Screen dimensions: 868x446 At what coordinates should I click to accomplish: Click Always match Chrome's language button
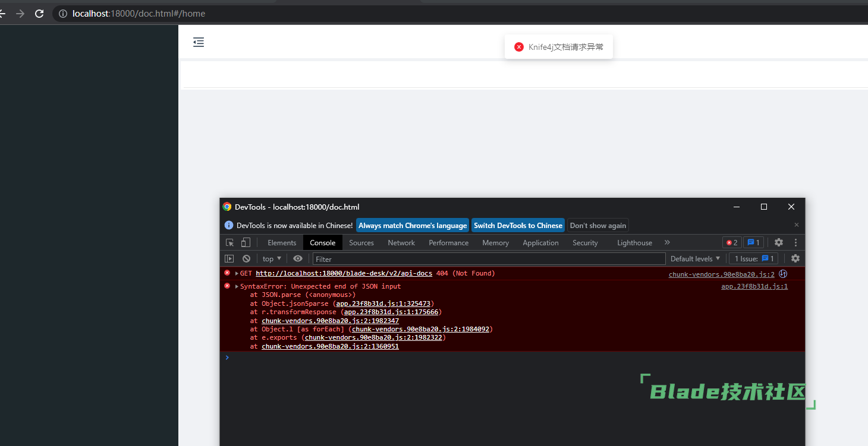413,225
